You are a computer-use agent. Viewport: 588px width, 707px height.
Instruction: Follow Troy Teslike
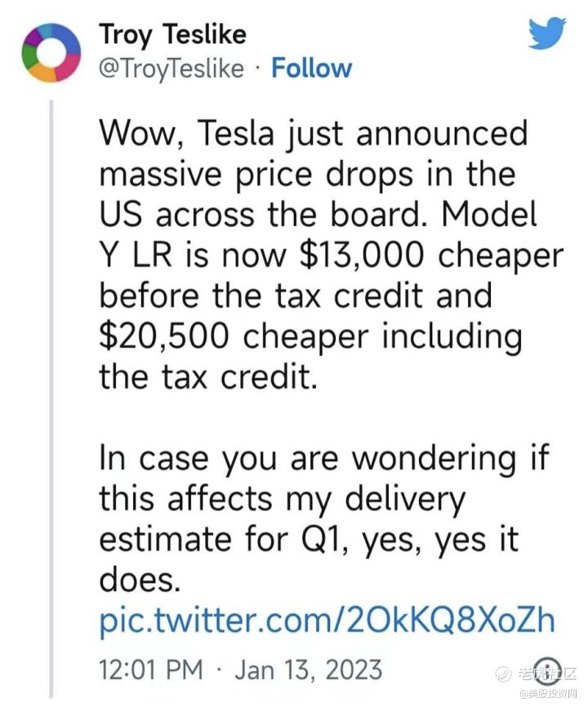click(x=311, y=68)
